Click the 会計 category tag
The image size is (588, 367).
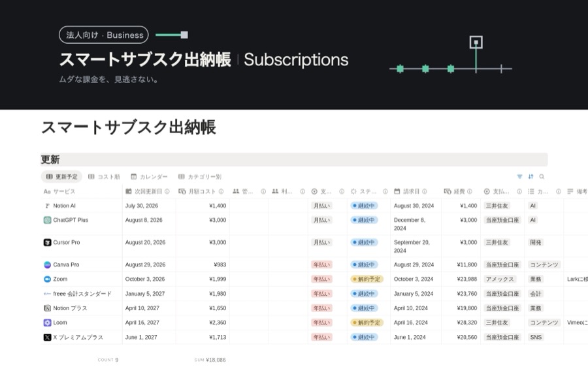point(536,294)
